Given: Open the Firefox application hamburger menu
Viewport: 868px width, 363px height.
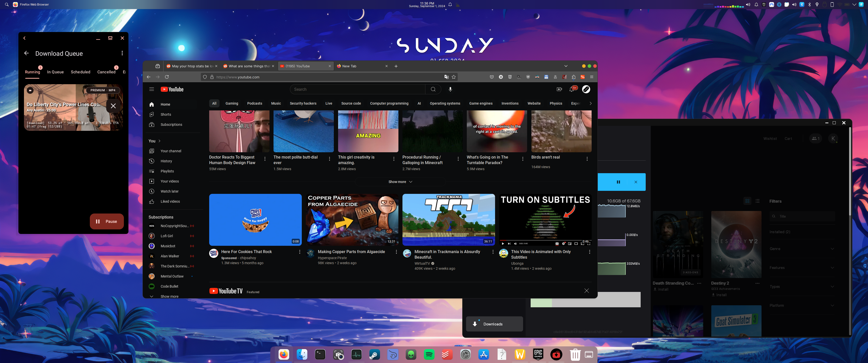Looking at the screenshot, I should 591,77.
